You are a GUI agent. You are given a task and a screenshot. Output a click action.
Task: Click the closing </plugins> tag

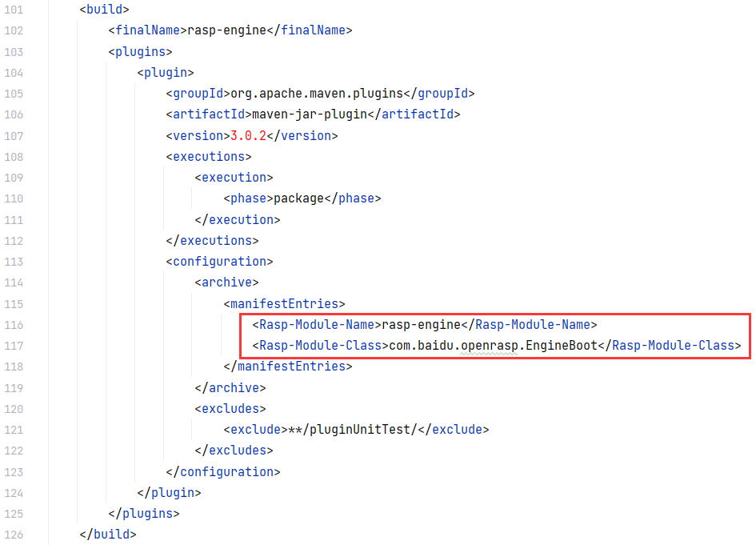click(x=144, y=514)
